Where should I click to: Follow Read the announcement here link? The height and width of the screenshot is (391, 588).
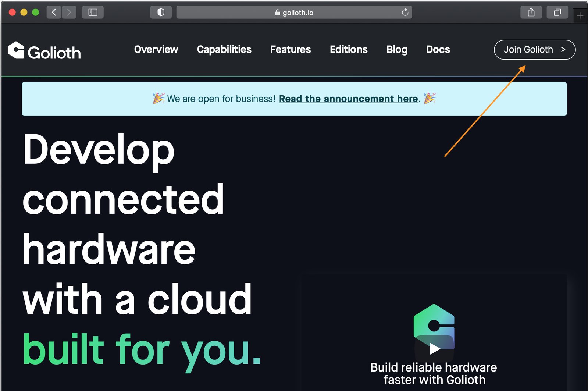coord(349,99)
